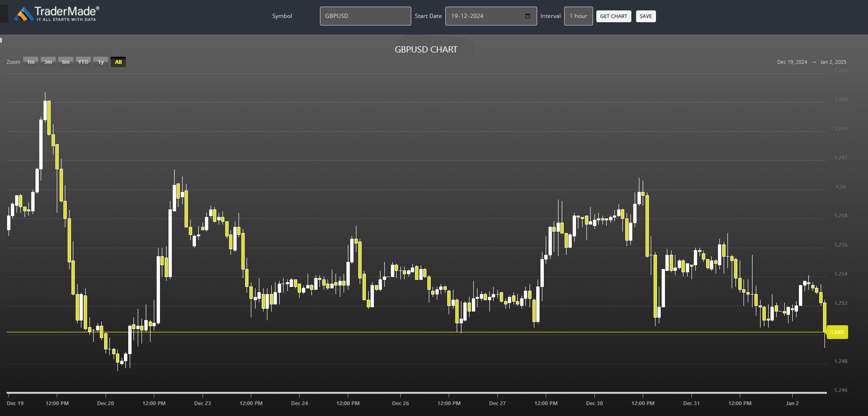
Task: Click the 1.26 price axis label
Action: click(x=841, y=187)
